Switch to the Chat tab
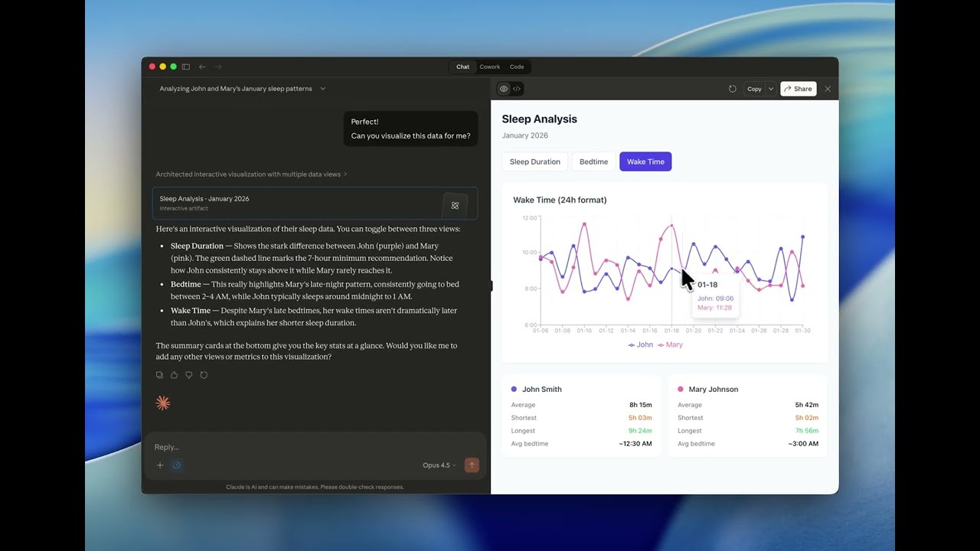980x551 pixels. point(462,67)
